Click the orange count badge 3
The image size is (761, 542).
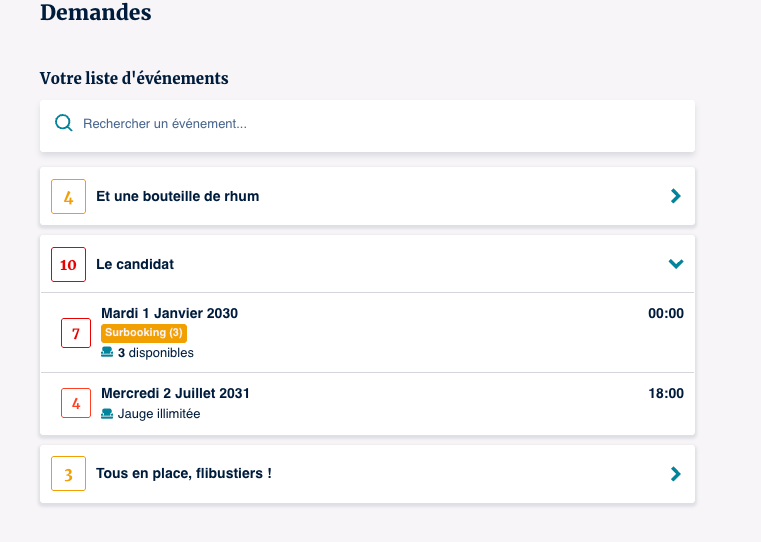[68, 474]
